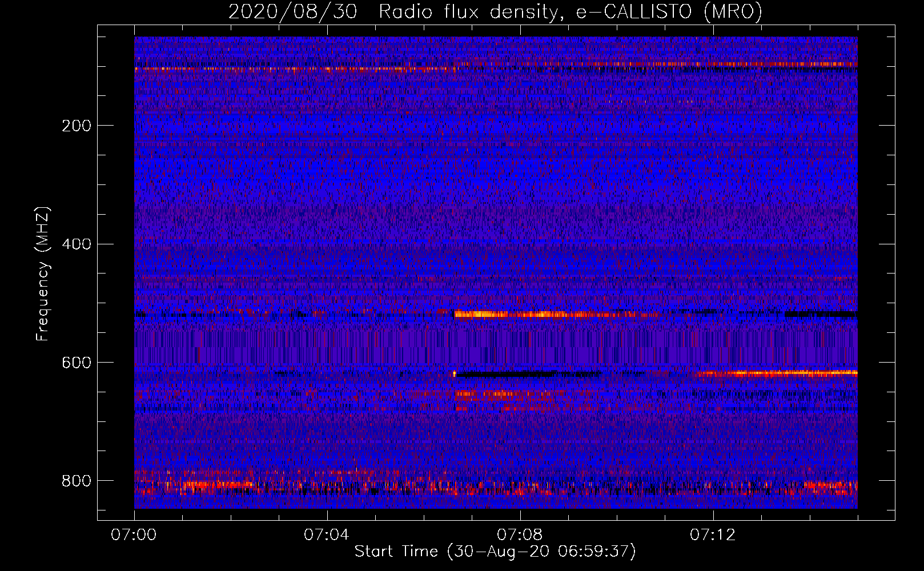Click the 07:00 time tick label
This screenshot has height=571, width=924.
(134, 535)
